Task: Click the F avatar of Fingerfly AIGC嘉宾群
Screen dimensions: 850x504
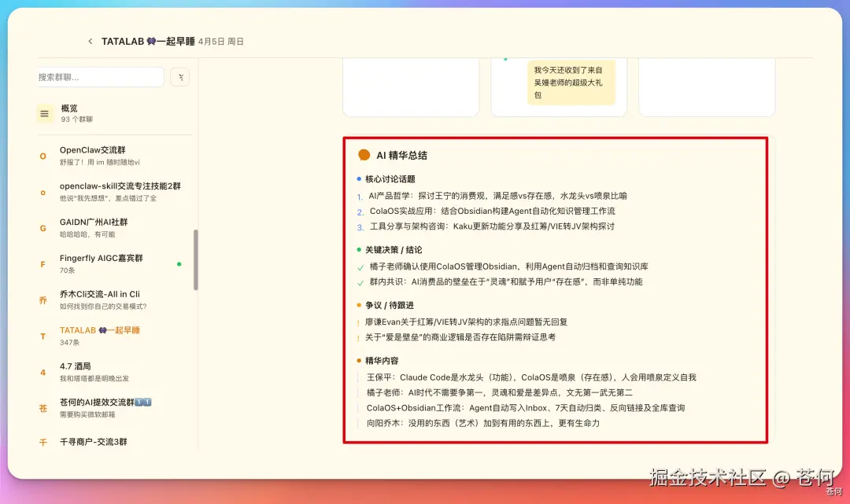Action: (x=42, y=263)
